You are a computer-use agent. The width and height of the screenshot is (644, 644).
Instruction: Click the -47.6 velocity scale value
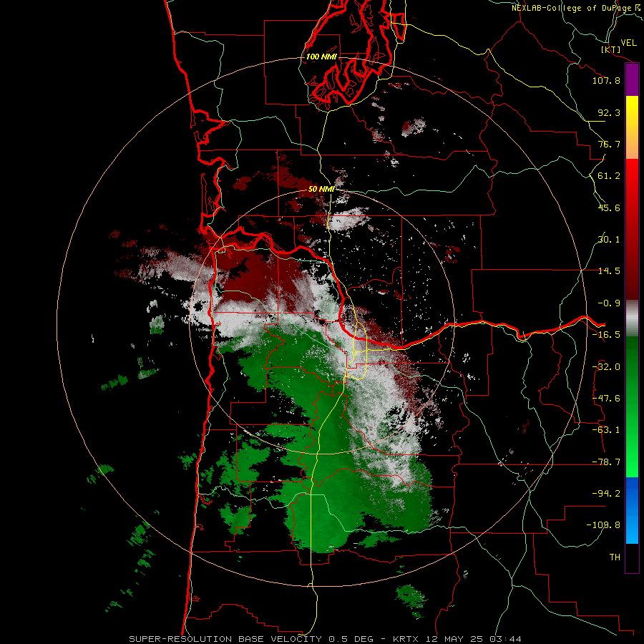tap(606, 399)
